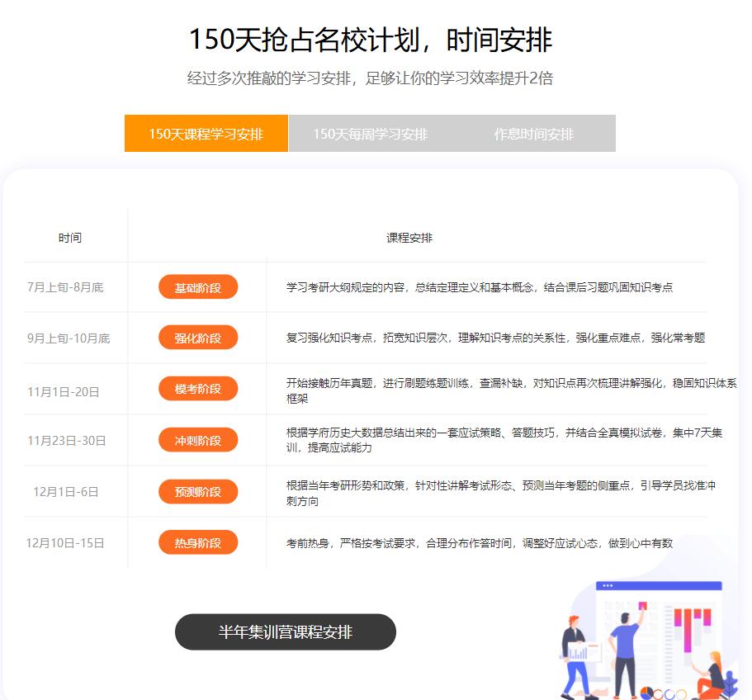Viewport: 752px width, 700px height.
Task: Click the 冲刺阶段 orange badge
Action: (198, 440)
